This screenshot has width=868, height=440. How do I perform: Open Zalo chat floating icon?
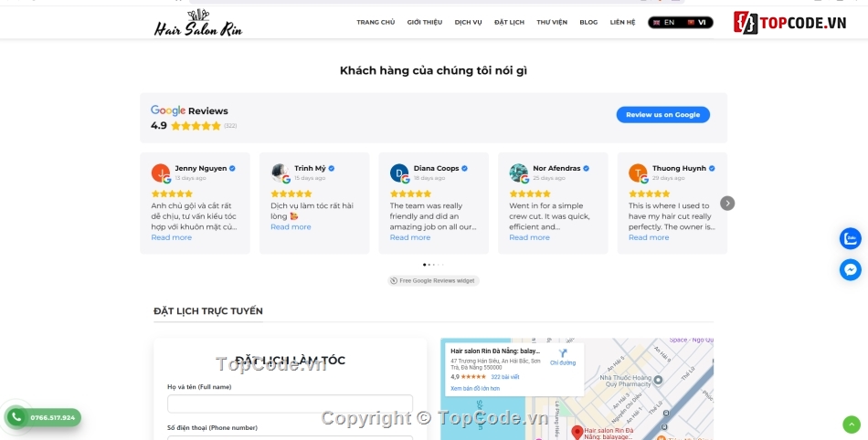click(x=851, y=239)
